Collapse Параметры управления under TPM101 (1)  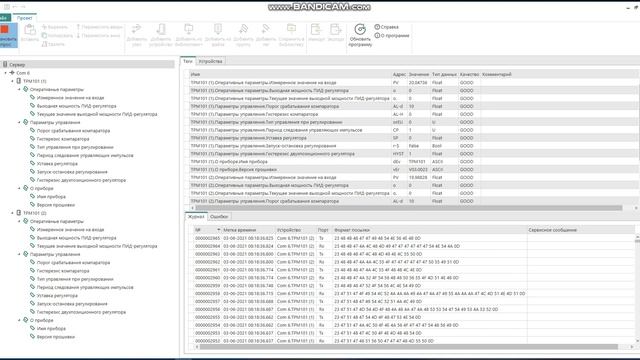(19, 122)
